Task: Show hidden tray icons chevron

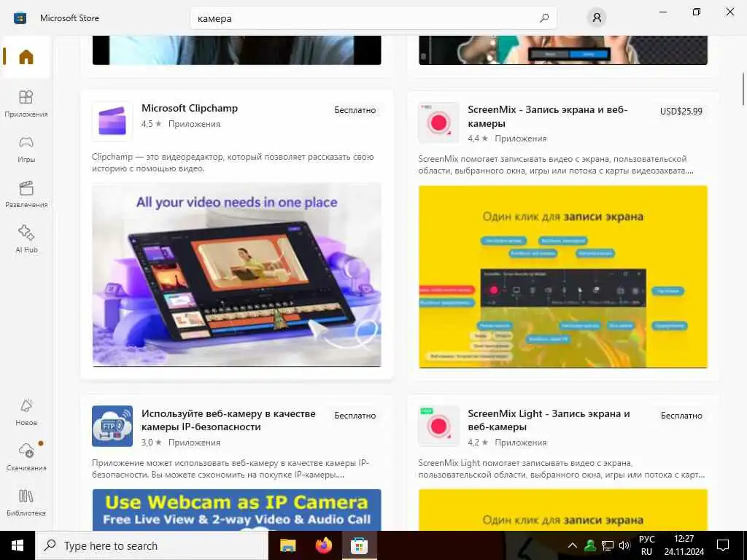Action: pos(573,545)
